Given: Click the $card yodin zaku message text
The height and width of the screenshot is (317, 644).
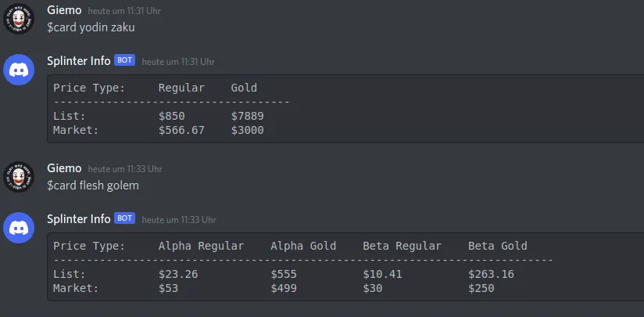Looking at the screenshot, I should pos(91,27).
